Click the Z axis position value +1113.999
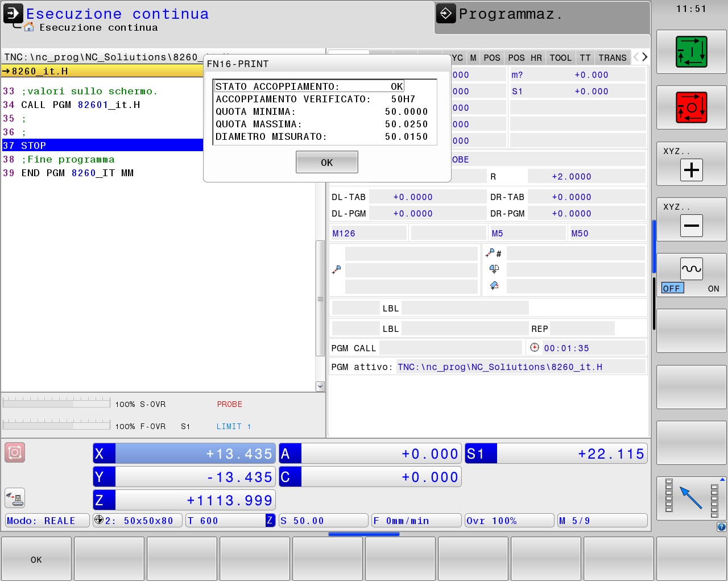728x582 pixels. pos(230,500)
